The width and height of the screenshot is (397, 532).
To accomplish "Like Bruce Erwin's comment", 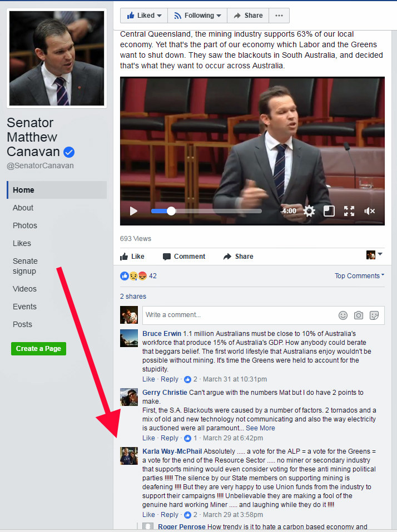I will [x=148, y=379].
